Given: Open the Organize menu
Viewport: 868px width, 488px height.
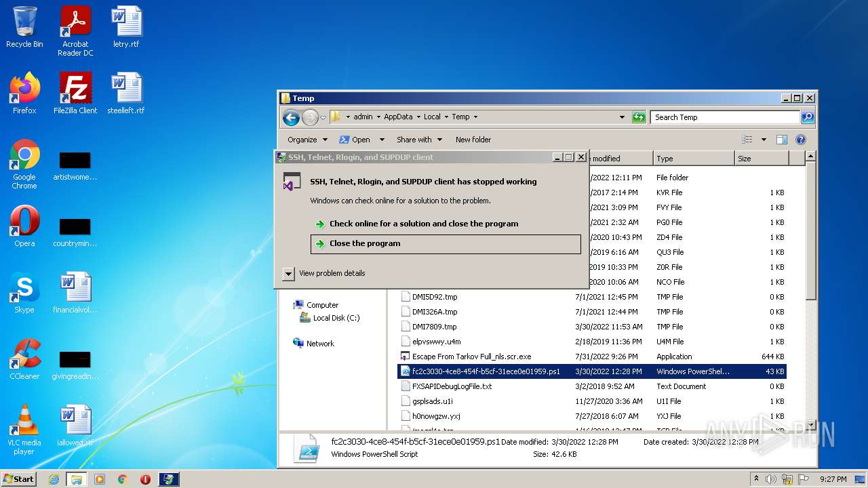Looking at the screenshot, I should 307,140.
